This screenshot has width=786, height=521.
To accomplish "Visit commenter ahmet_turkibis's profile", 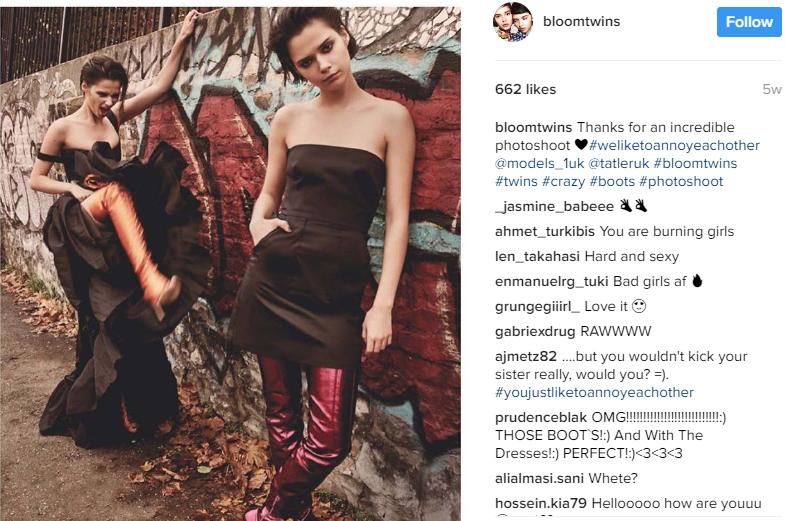I will [545, 231].
